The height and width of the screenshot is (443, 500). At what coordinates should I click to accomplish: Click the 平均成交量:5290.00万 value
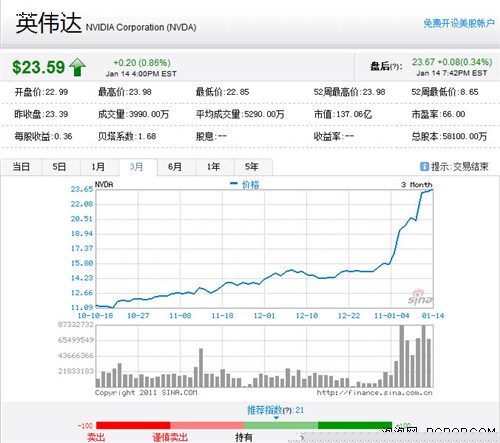click(240, 114)
